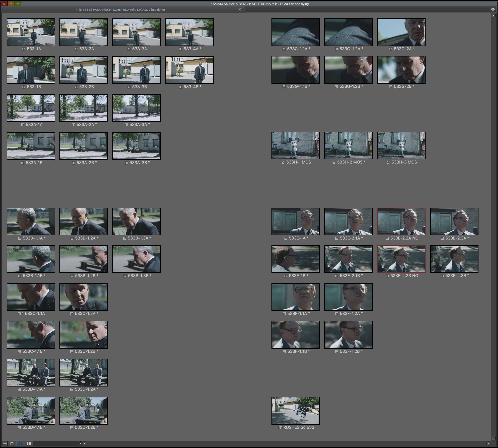Click the clip name '533F-1.2B *'
Image resolution: width=498 pixels, height=448 pixels.
coord(351,351)
